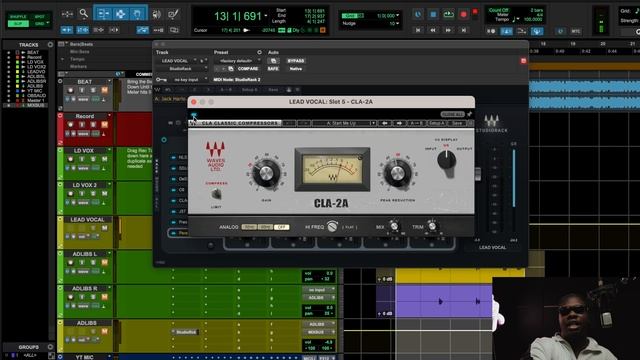640x360 pixels.
Task: Open the factory default preset dropdown
Action: 238,61
